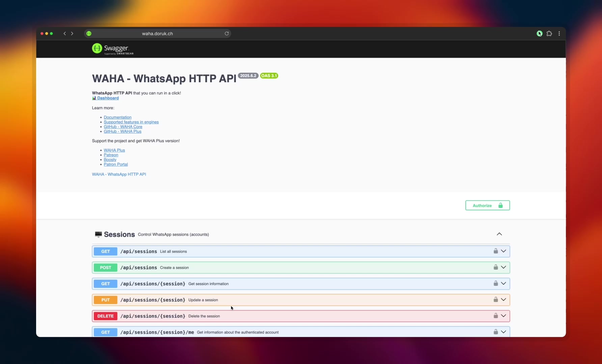Image resolution: width=602 pixels, height=364 pixels.
Task: Expand the authenticated account info chevron
Action: (x=503, y=332)
